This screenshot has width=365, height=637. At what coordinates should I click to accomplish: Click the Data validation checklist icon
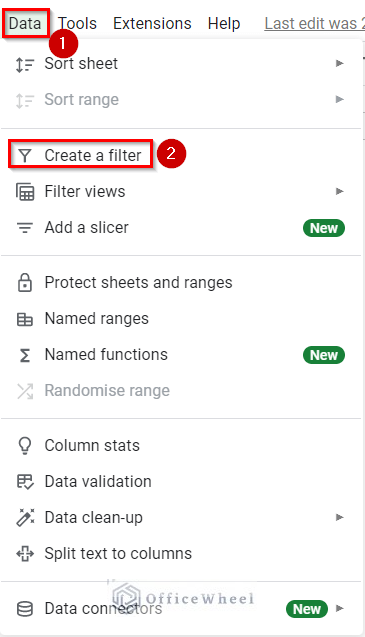pos(25,482)
